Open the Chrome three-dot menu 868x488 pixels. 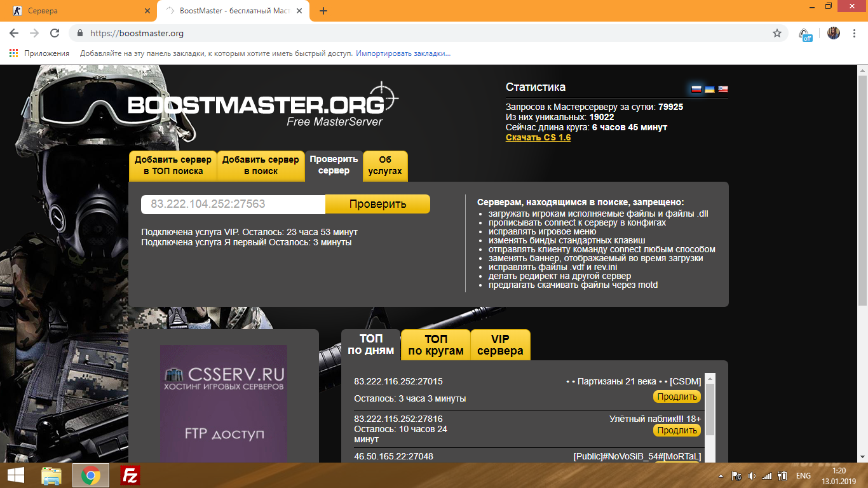coord(853,33)
